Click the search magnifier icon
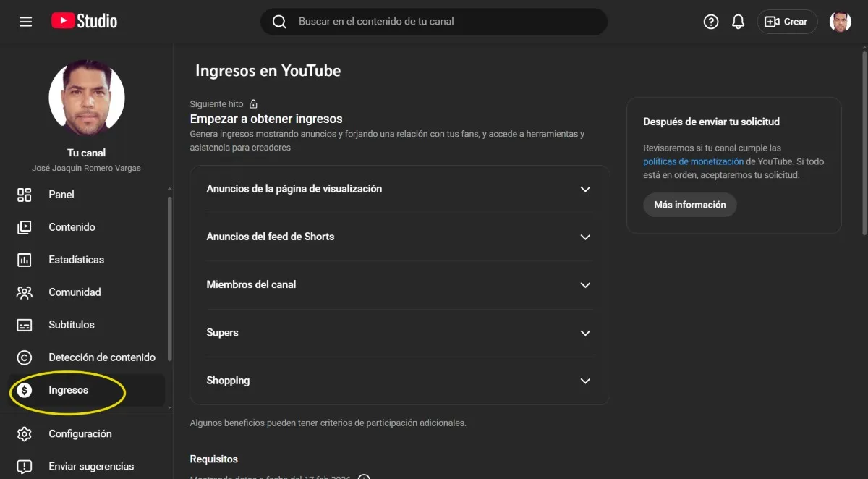This screenshot has height=479, width=868. [x=279, y=22]
